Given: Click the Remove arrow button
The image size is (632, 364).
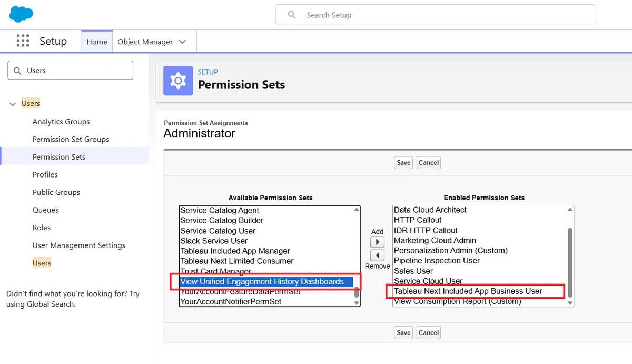Looking at the screenshot, I should pyautogui.click(x=377, y=255).
